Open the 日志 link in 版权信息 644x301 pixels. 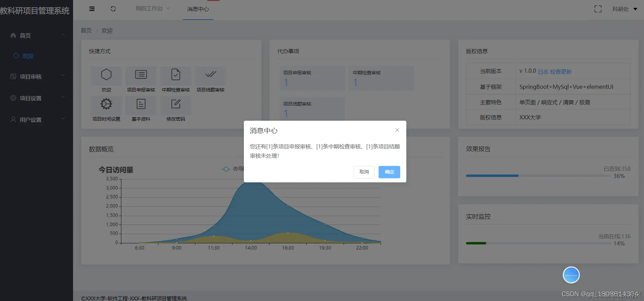pyautogui.click(x=543, y=72)
